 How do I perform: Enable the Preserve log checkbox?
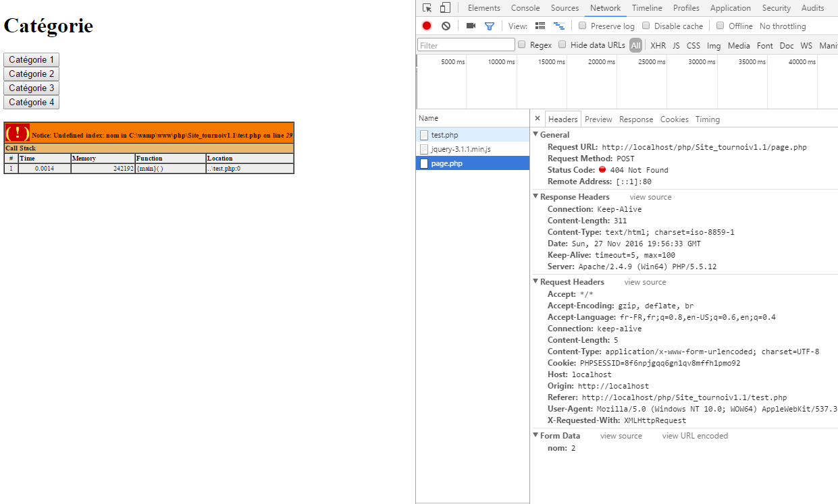tap(582, 26)
